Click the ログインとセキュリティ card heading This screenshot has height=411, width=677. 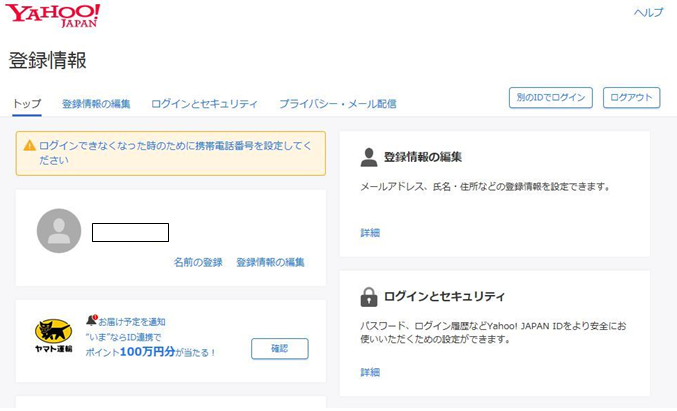[444, 296]
